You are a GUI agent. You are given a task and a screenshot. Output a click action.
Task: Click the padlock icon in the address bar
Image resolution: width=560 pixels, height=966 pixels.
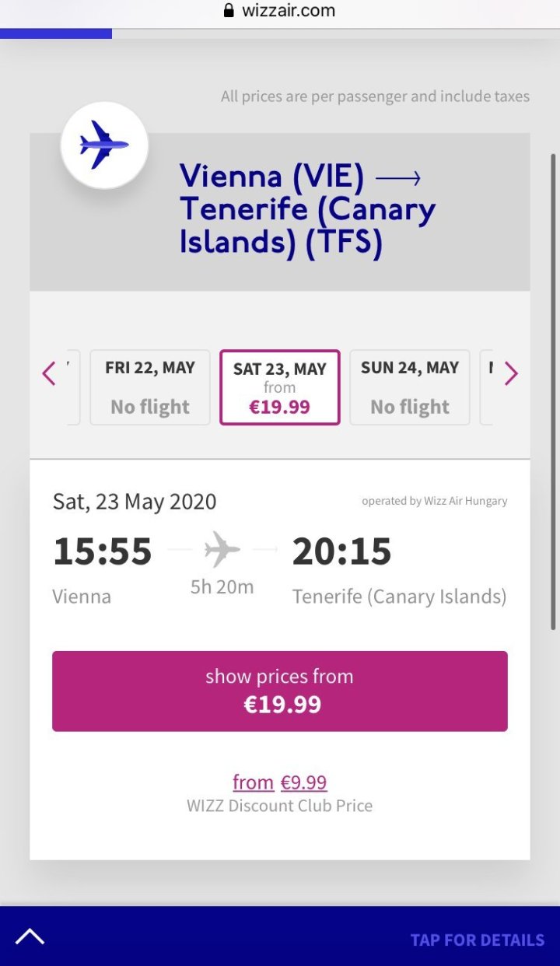229,11
